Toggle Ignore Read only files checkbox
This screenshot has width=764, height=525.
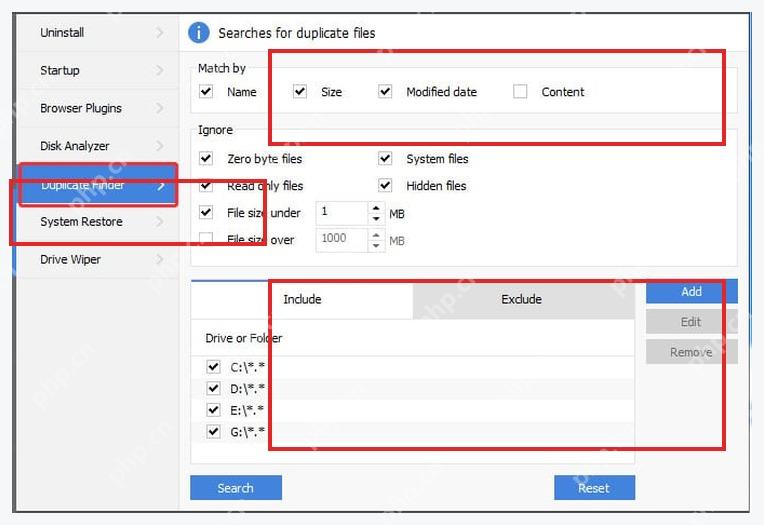[206, 186]
